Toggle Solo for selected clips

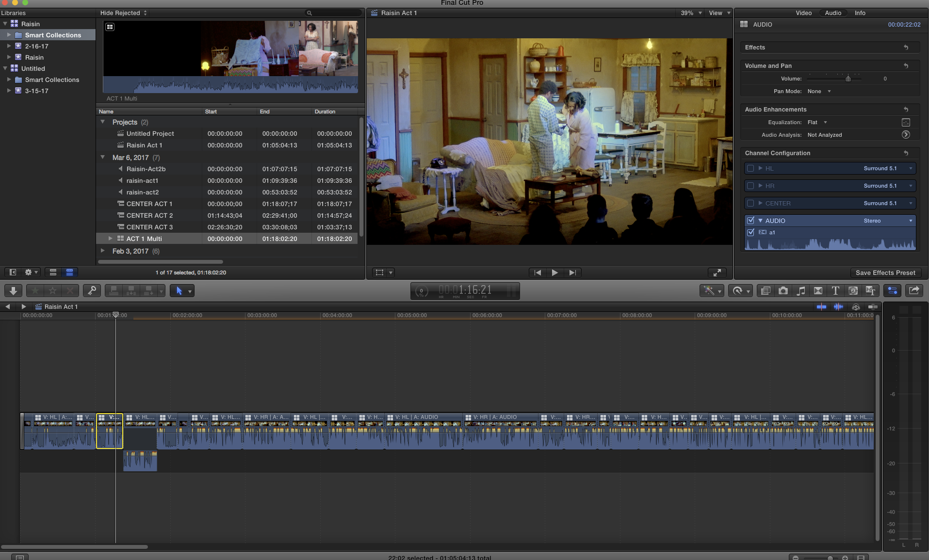(x=856, y=306)
